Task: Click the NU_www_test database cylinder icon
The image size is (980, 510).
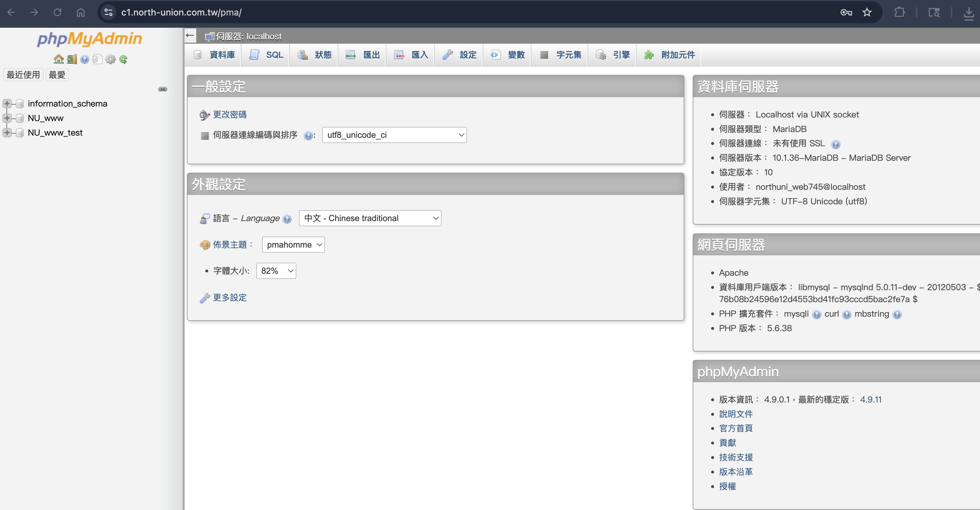Action: pos(20,132)
